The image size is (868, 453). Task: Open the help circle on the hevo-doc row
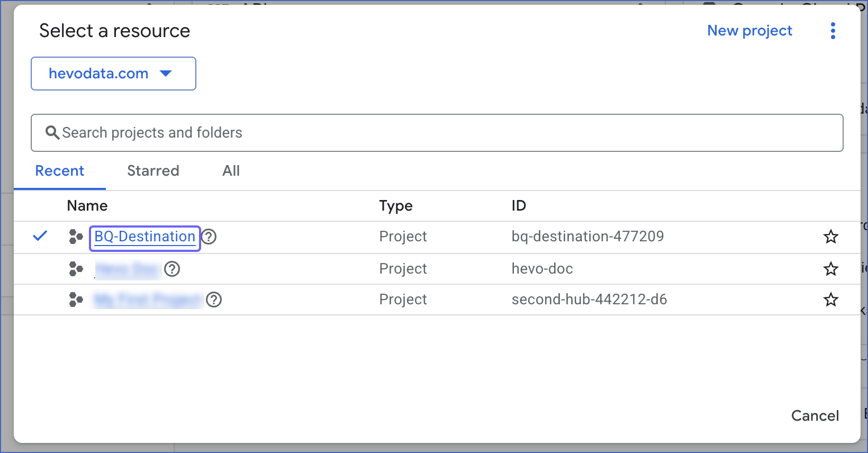coord(172,269)
